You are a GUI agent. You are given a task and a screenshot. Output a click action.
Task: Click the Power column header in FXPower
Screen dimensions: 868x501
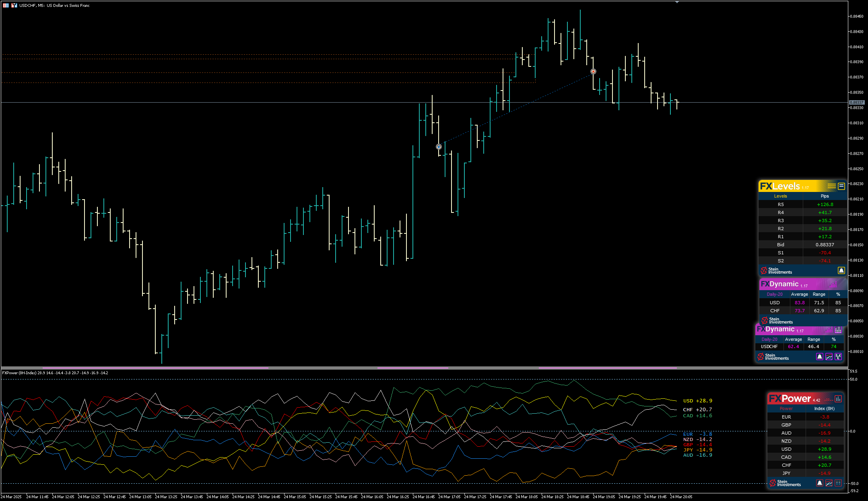pyautogui.click(x=786, y=408)
